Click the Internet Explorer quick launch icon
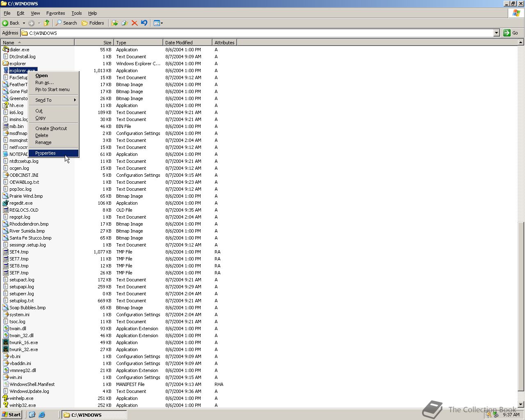The image size is (525, 420). point(41,415)
